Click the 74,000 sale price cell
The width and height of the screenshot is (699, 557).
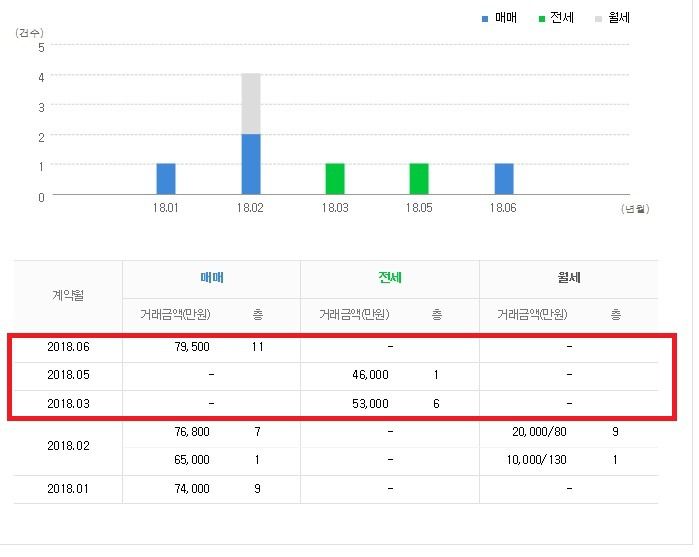[192, 489]
